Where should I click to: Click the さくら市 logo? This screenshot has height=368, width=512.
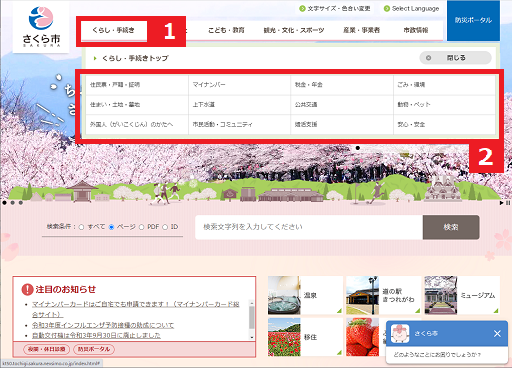point(41,27)
